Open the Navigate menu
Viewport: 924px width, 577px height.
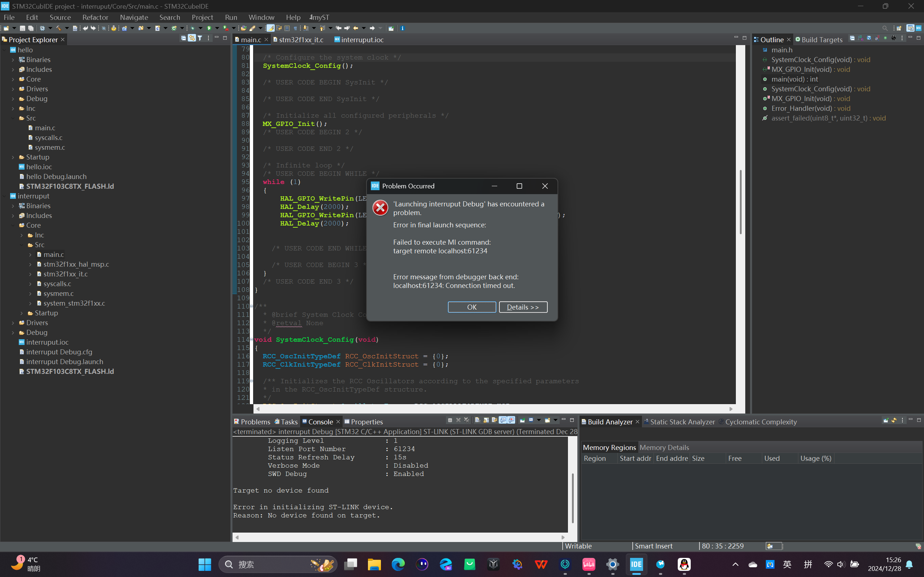[x=134, y=17]
